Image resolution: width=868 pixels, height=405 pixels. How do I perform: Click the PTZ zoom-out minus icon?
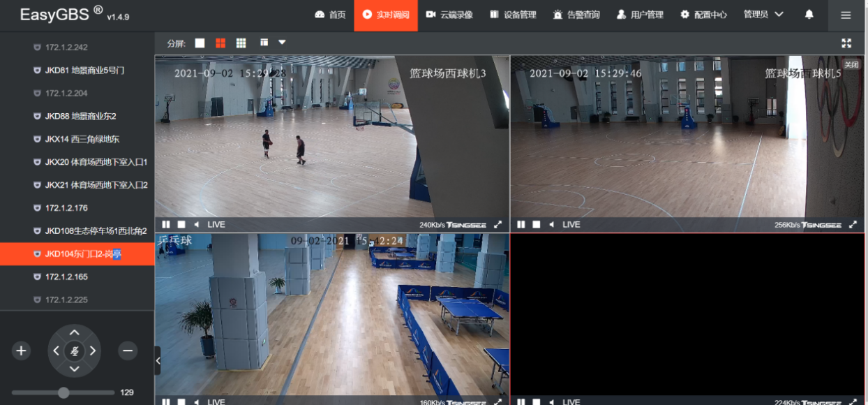[127, 351]
